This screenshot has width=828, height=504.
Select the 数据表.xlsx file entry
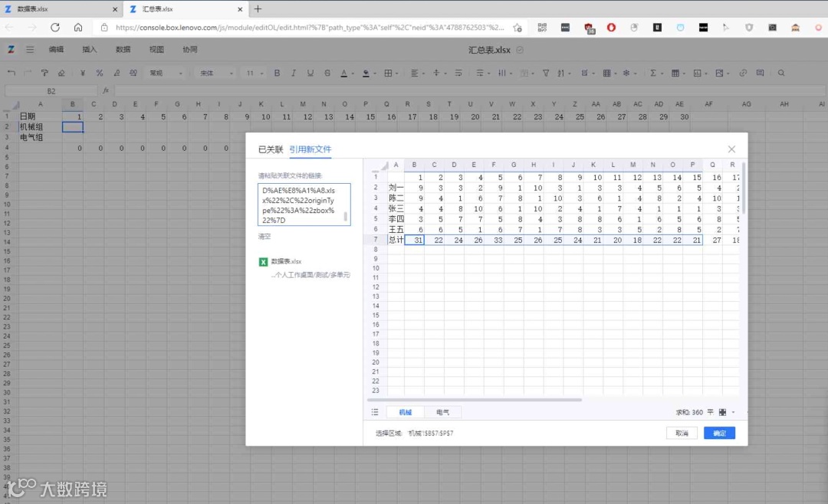286,261
